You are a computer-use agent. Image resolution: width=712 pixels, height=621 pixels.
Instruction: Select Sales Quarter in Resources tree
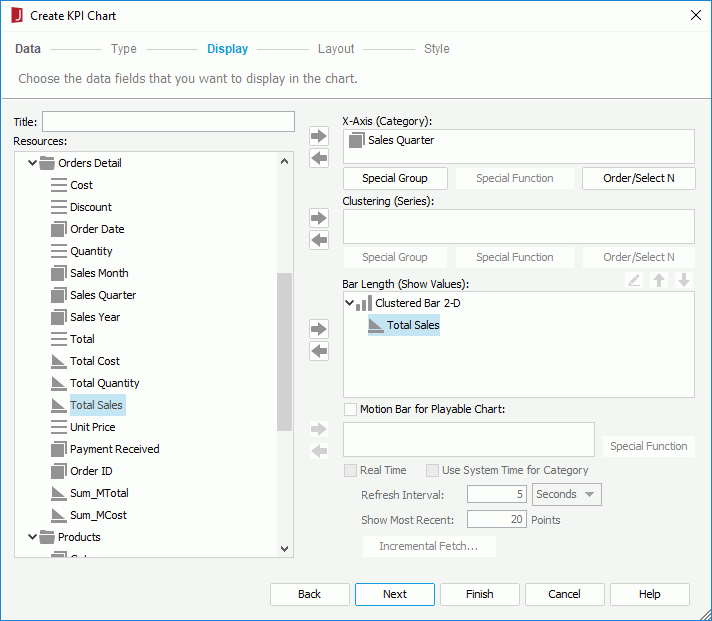[103, 295]
